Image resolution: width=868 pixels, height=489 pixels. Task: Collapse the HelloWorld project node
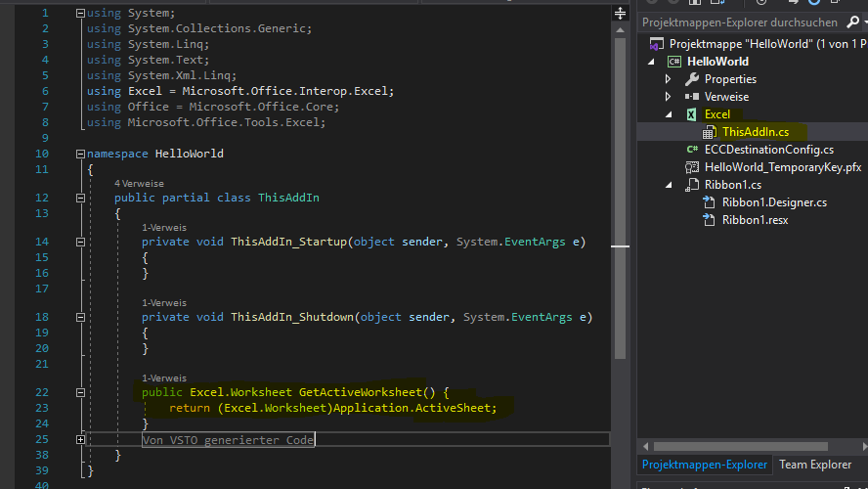coord(652,62)
